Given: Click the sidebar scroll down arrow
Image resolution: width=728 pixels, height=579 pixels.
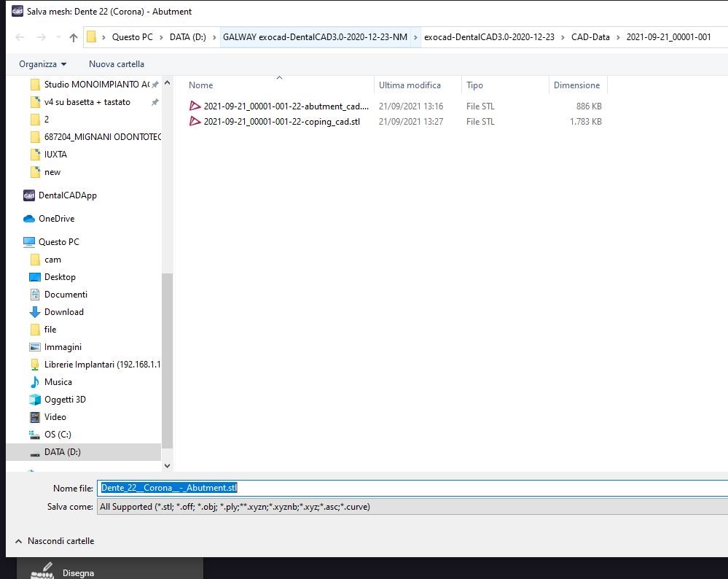Looking at the screenshot, I should point(167,466).
